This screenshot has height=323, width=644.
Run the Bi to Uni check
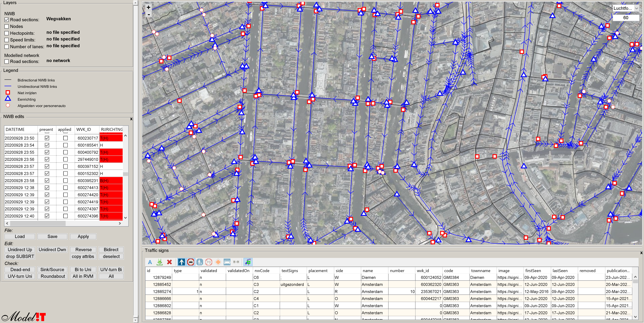(83, 269)
